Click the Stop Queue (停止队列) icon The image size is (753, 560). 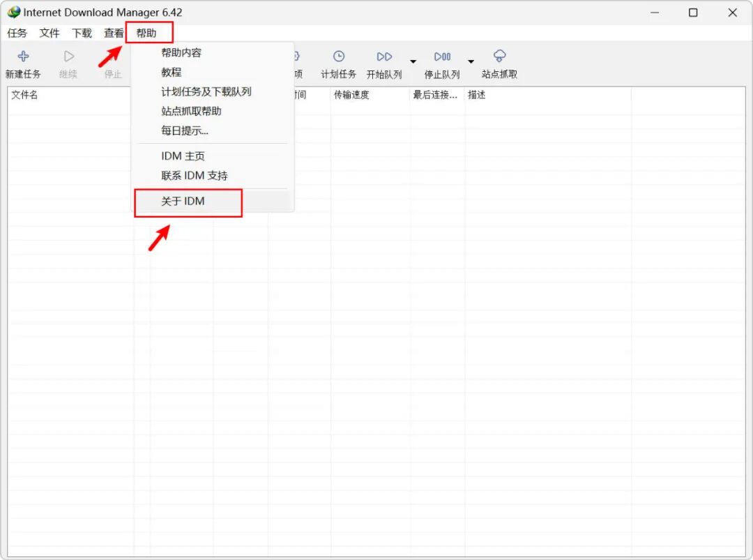(442, 56)
